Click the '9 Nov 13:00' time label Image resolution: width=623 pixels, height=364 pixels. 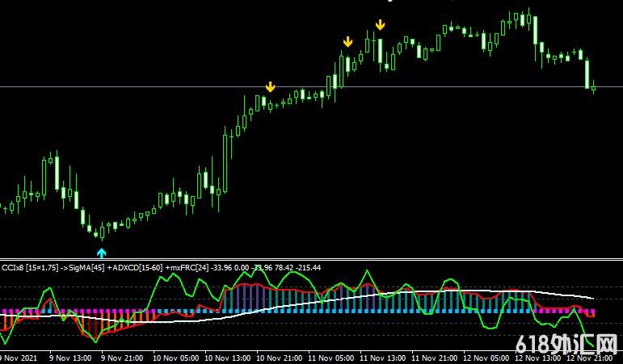tap(71, 358)
